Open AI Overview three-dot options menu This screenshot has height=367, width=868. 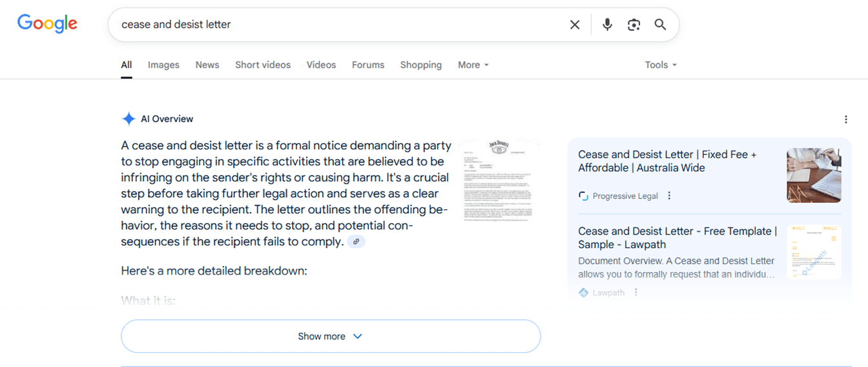(x=846, y=120)
